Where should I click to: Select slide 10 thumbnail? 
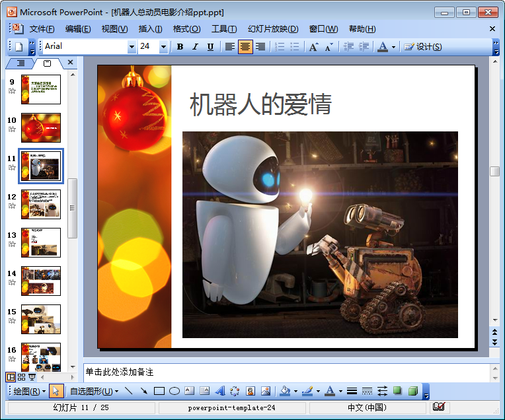click(x=41, y=127)
